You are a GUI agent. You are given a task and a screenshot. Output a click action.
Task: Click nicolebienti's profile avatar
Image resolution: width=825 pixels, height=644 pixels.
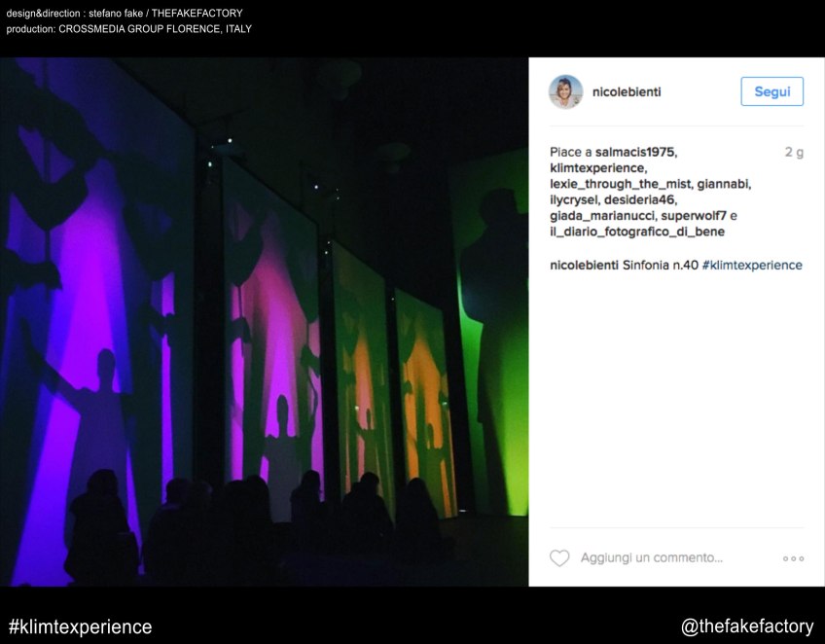565,91
